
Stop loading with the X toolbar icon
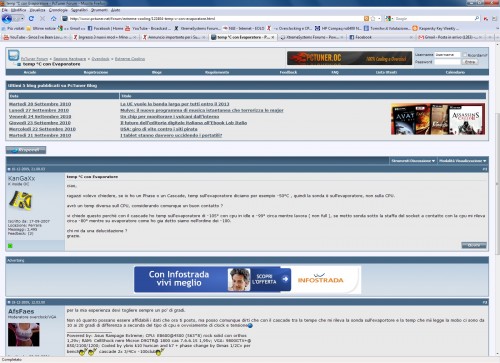(42, 19)
